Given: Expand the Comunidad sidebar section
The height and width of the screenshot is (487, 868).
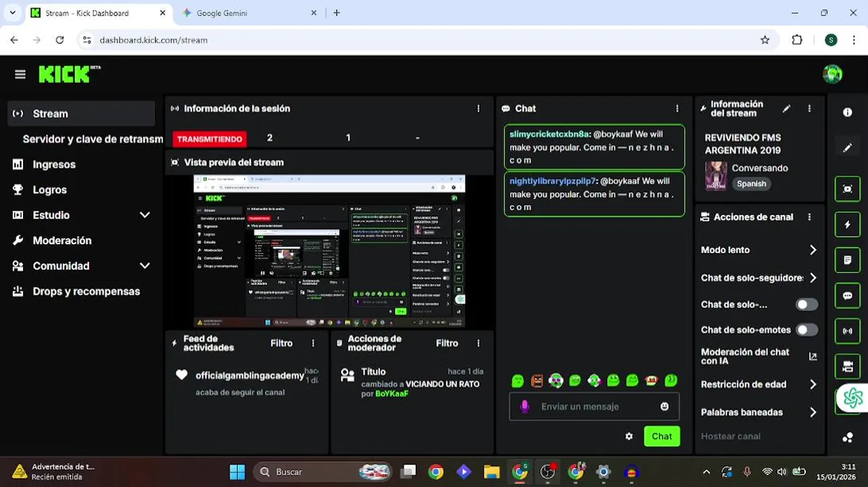Looking at the screenshot, I should [x=144, y=266].
